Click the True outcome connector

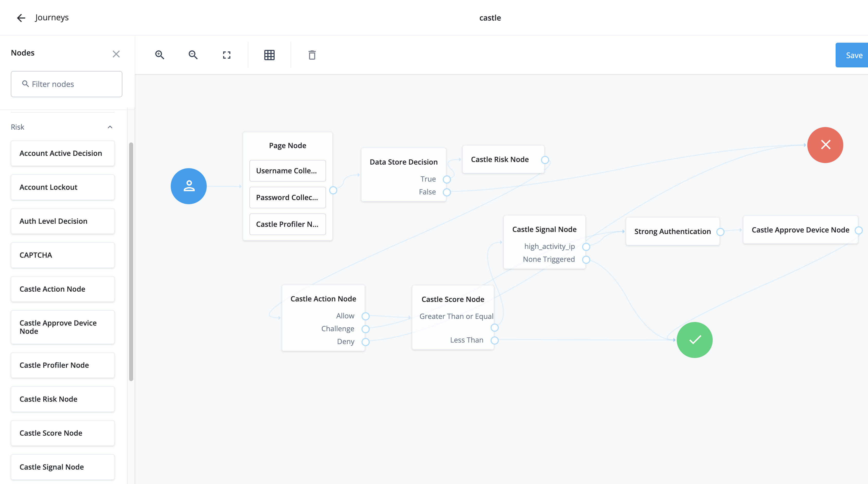[x=447, y=179]
